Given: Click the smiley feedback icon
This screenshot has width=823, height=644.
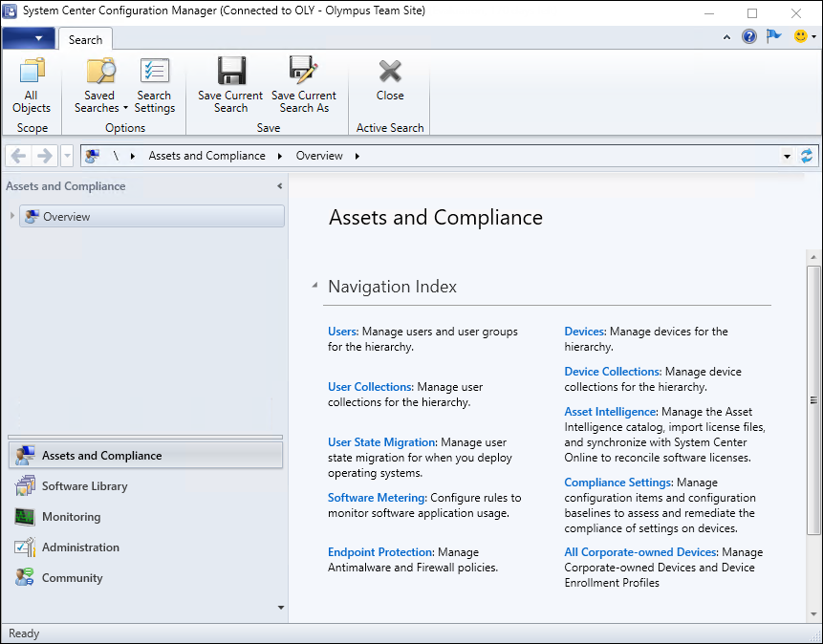Looking at the screenshot, I should tap(801, 37).
